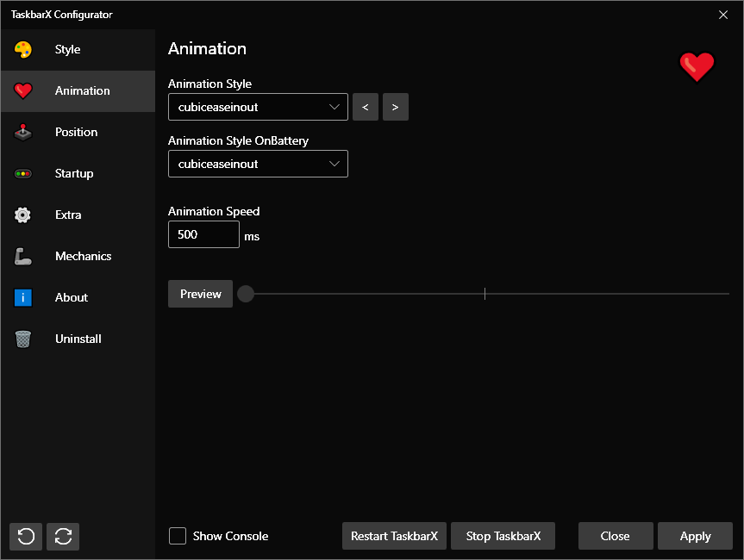Click the traffic light Startup icon

pyautogui.click(x=23, y=174)
